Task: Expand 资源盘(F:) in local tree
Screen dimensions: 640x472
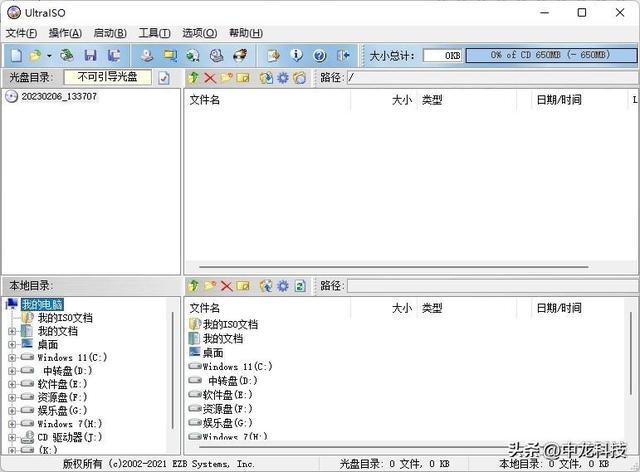Action: pyautogui.click(x=12, y=397)
